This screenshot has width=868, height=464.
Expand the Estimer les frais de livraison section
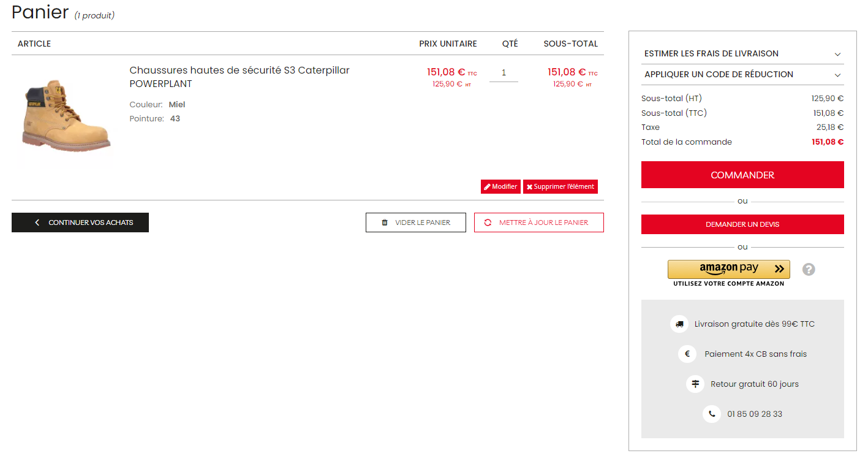(x=742, y=53)
